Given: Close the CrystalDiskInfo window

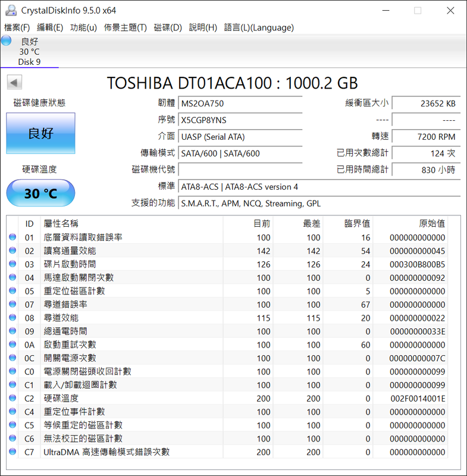Looking at the screenshot, I should coord(450,10).
